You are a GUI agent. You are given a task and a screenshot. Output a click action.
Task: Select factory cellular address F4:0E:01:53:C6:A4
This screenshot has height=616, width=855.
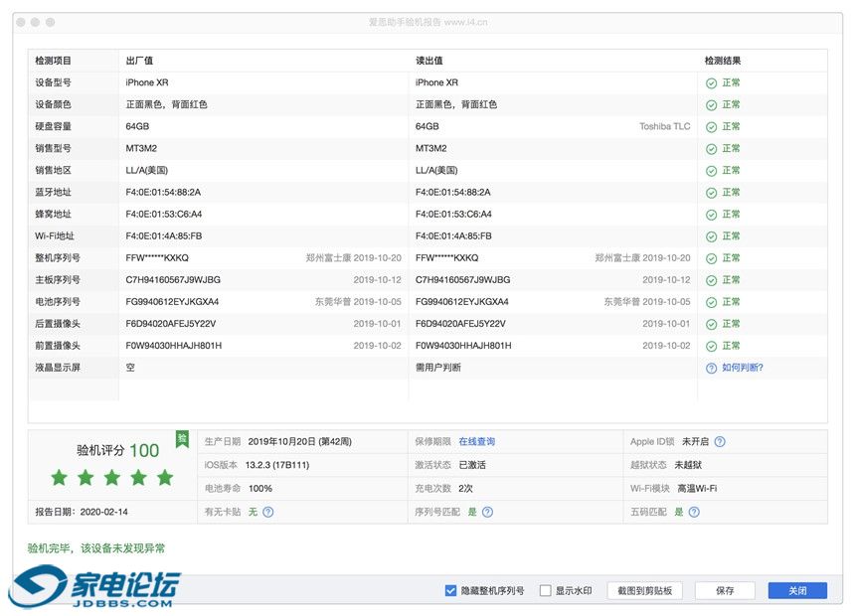(x=164, y=215)
